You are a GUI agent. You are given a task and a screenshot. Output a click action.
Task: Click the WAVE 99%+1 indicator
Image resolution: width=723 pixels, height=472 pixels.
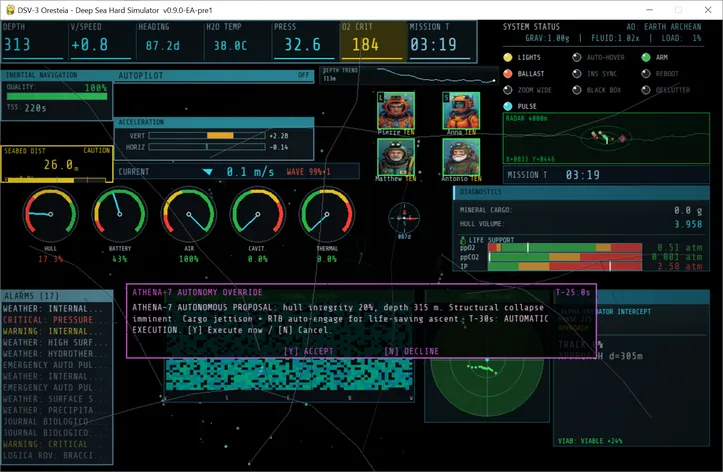[308, 172]
